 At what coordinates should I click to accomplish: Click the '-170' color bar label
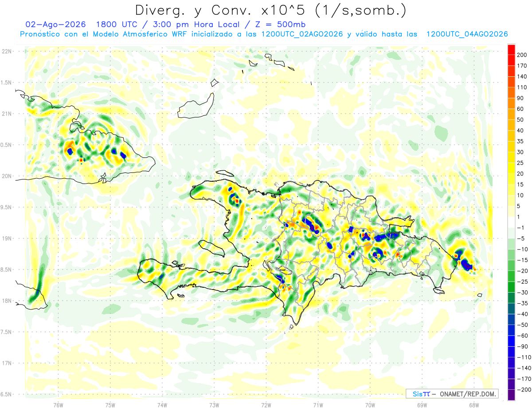[524, 379]
